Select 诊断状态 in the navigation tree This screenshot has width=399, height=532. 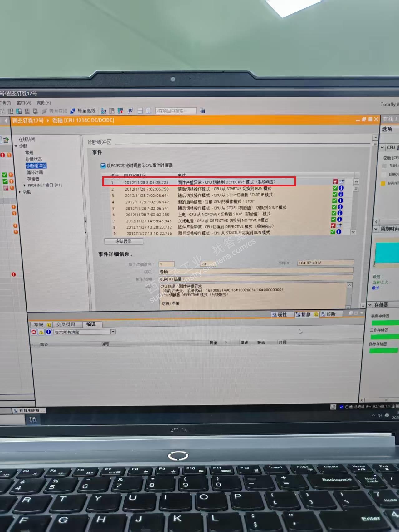34,159
